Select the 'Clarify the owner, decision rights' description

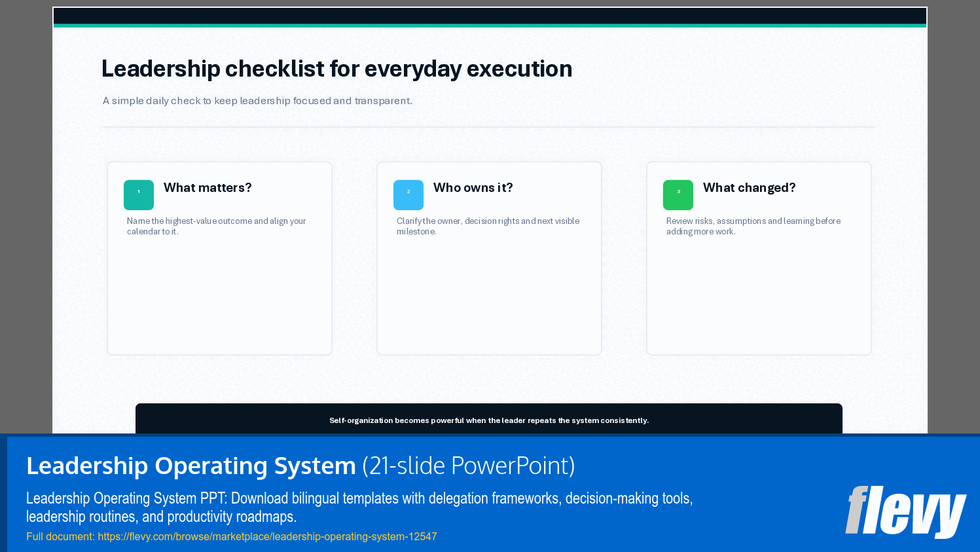488,226
